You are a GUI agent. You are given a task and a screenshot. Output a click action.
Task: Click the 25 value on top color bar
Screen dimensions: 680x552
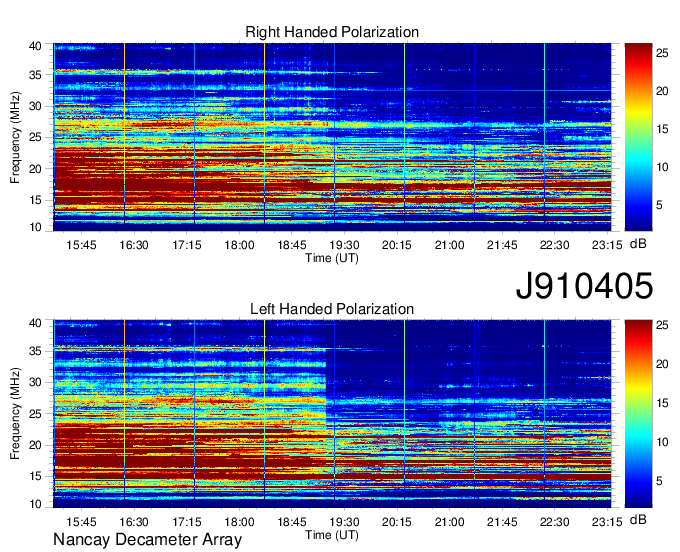coord(662,53)
